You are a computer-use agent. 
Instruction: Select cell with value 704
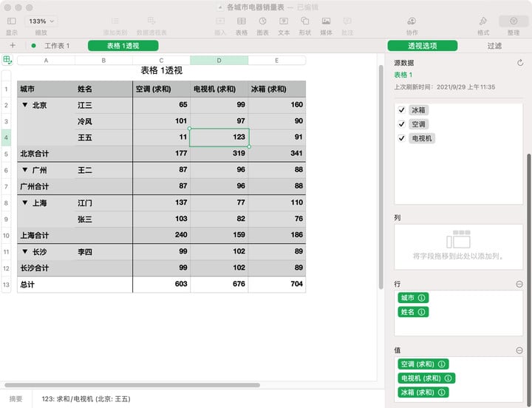click(277, 284)
